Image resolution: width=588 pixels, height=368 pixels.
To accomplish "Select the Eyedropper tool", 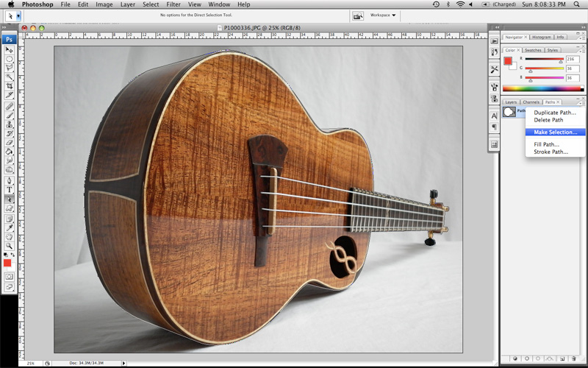I will coord(10,228).
